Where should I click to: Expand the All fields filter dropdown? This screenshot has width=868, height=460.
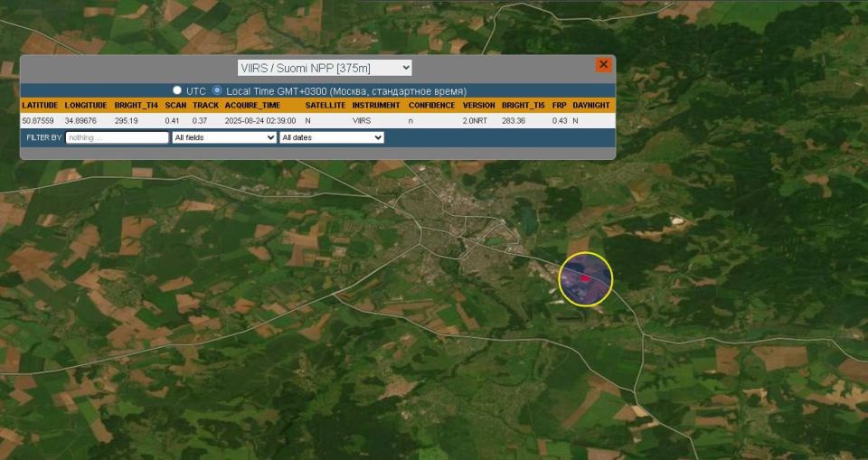pyautogui.click(x=223, y=137)
